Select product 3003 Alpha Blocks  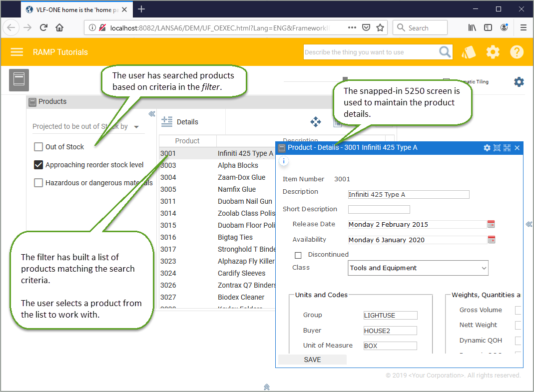point(217,165)
